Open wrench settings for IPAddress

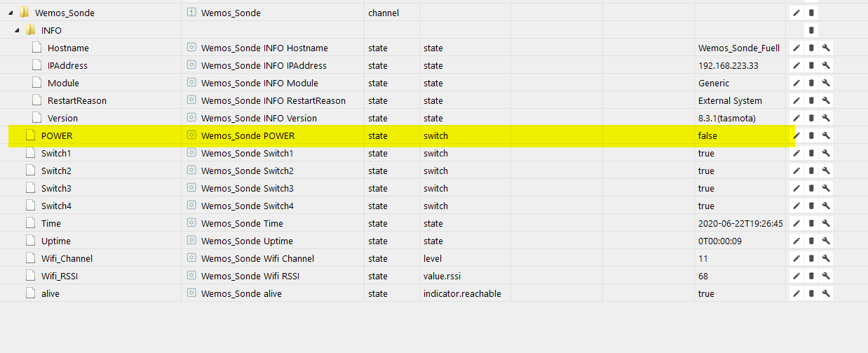tap(826, 65)
